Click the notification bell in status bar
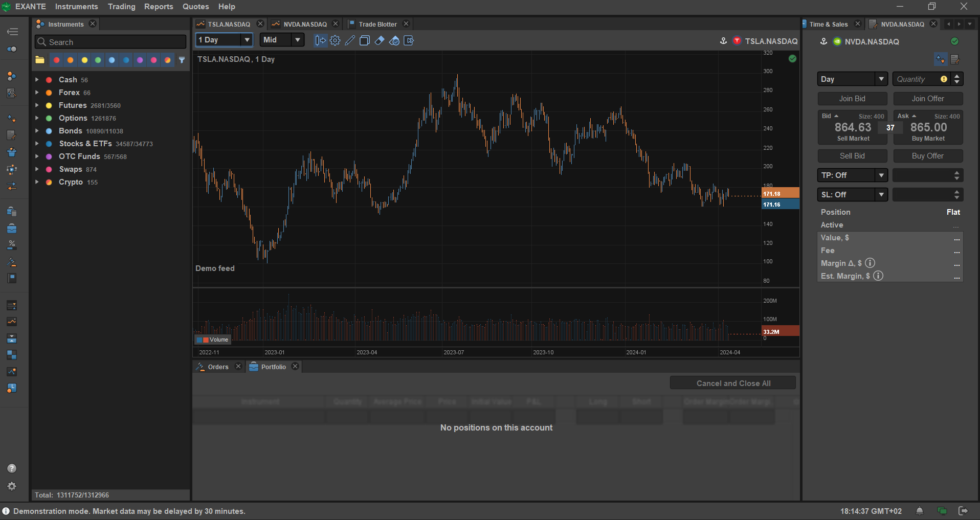This screenshot has width=980, height=520. (919, 511)
